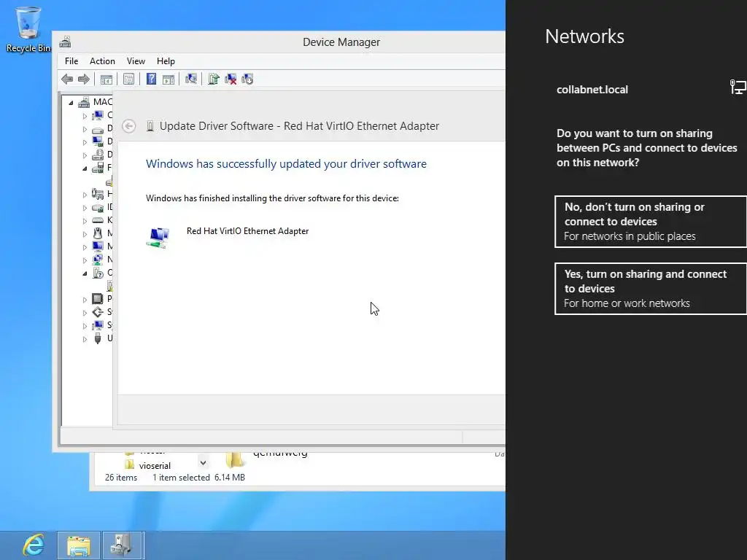Click the 'Red Hat VirtIO Ethernet Adapter' device name

[248, 231]
